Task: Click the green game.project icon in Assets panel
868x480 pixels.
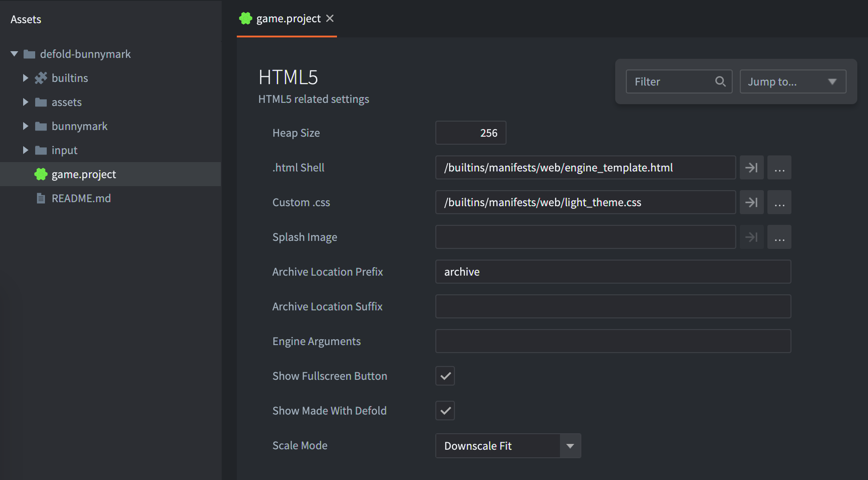Action: click(x=41, y=174)
